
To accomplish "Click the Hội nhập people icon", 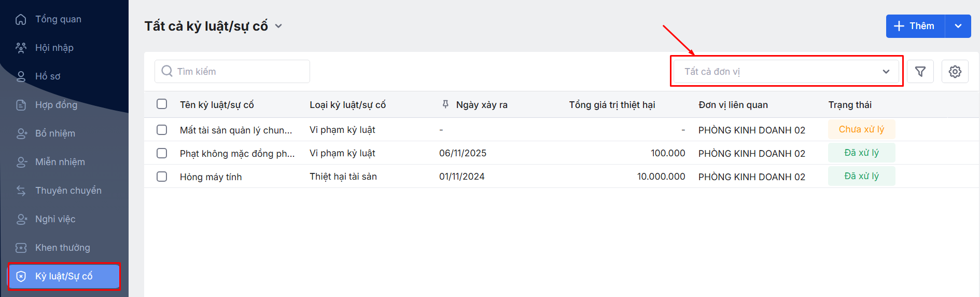I will pos(21,48).
